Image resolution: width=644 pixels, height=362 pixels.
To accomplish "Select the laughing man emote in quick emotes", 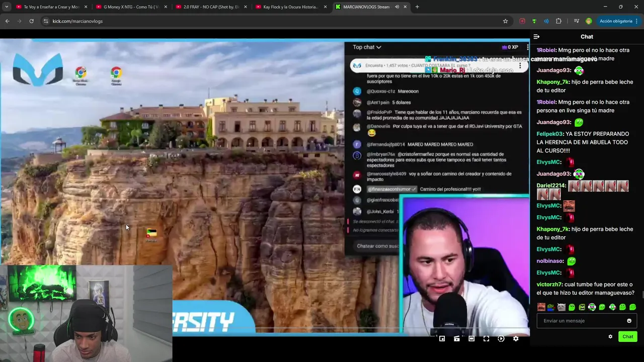I will tap(541, 307).
